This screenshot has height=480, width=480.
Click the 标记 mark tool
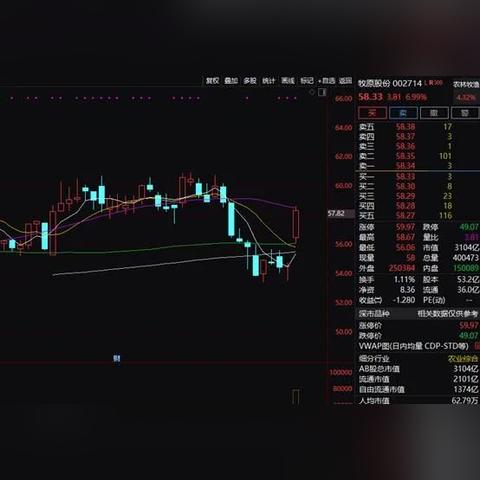click(x=307, y=81)
